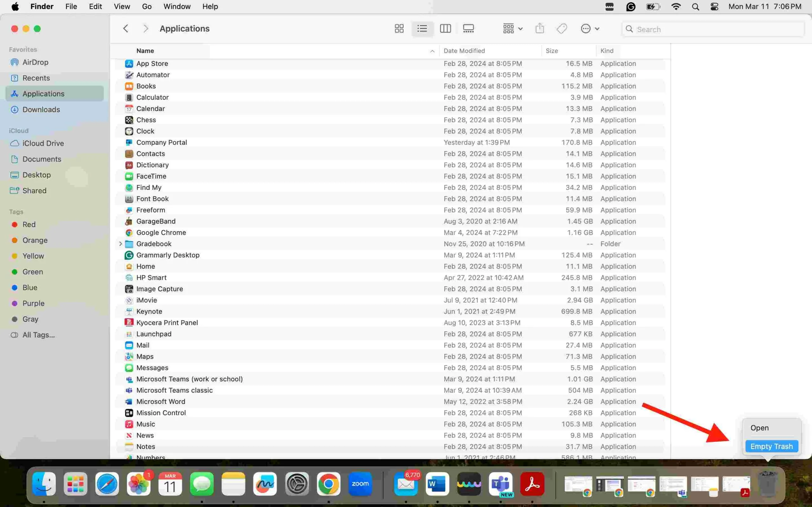812x507 pixels.
Task: Click the Go menu in menu bar
Action: tap(146, 6)
